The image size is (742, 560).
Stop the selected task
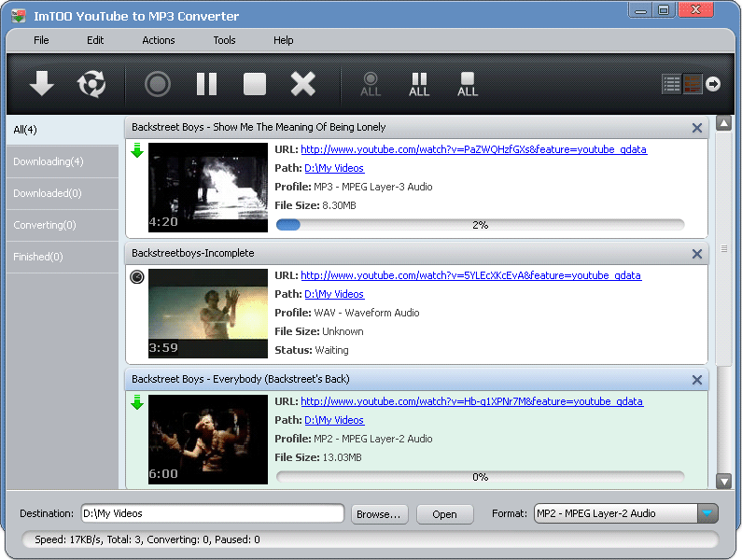click(255, 84)
